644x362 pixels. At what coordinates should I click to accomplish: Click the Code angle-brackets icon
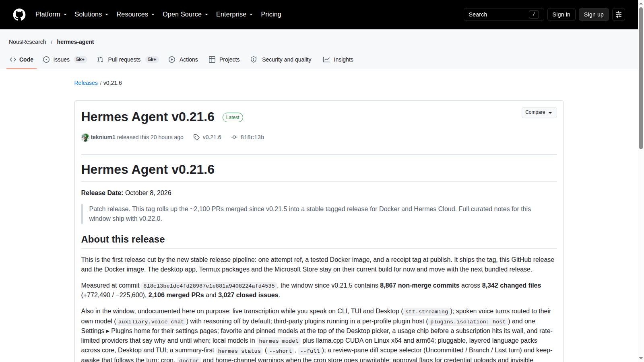pyautogui.click(x=13, y=60)
